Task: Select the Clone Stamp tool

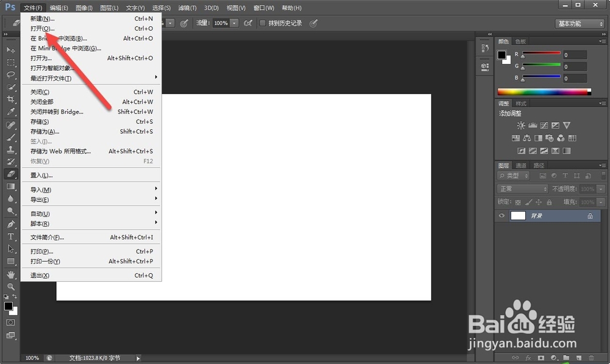Action: click(x=10, y=150)
